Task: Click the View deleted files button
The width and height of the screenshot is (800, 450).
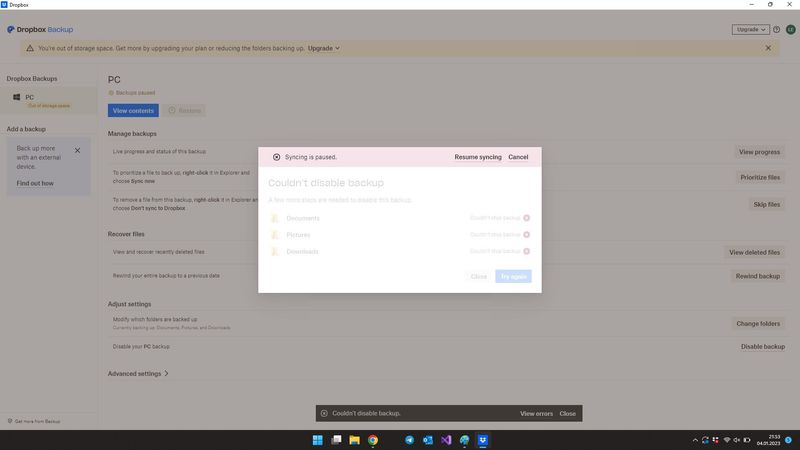Action: click(x=754, y=253)
